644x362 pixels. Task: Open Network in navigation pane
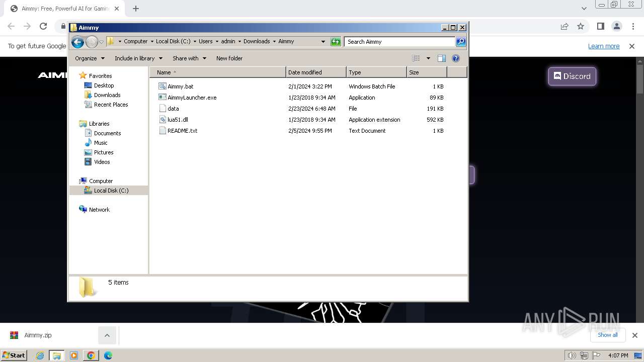coord(99,210)
